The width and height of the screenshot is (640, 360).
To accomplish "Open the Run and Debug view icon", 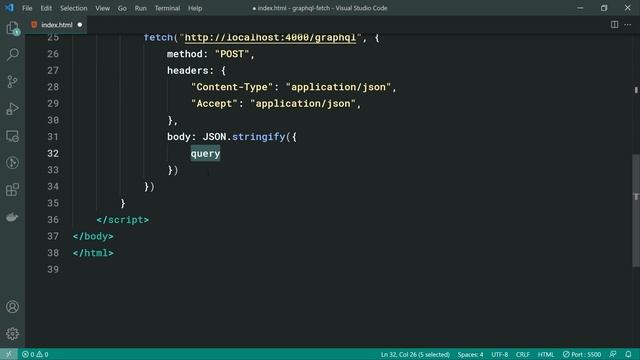I will tap(12, 109).
